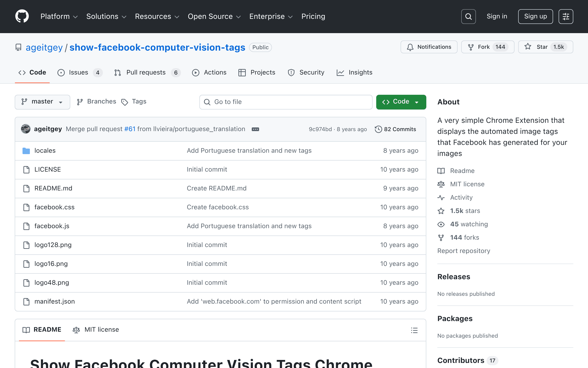The width and height of the screenshot is (588, 368).
Task: Switch to the Issues tab
Action: point(80,72)
